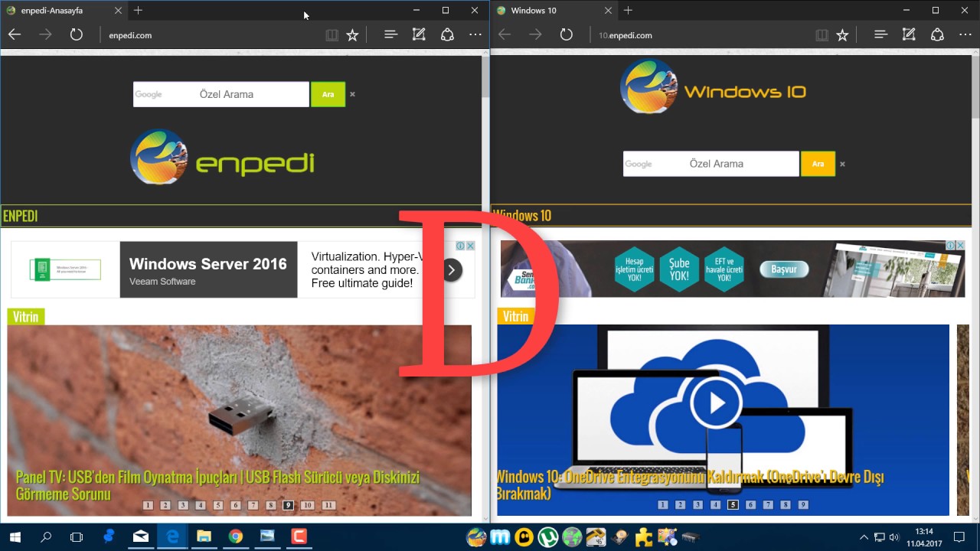Viewport: 980px width, 551px height.
Task: Share the enpedi.com page
Action: [x=447, y=34]
